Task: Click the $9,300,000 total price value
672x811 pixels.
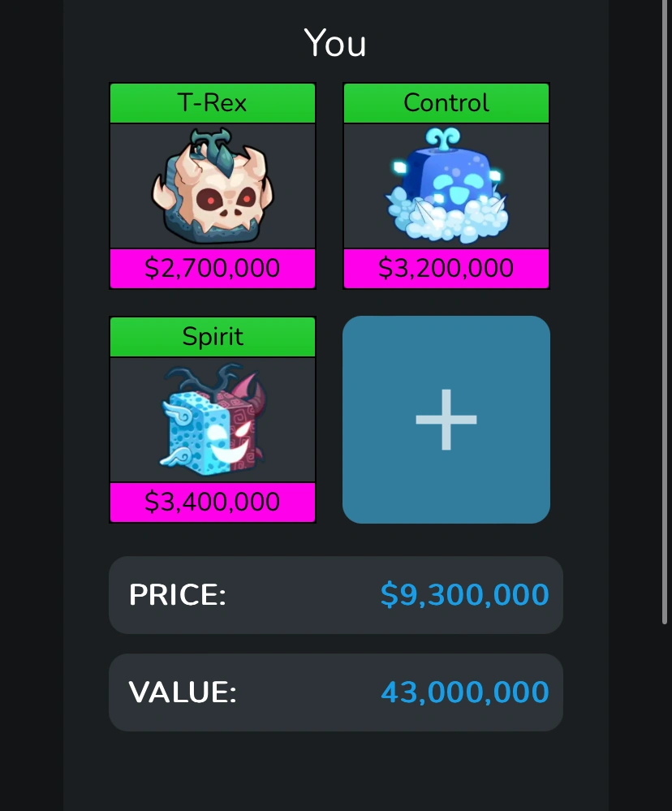Action: (x=465, y=595)
